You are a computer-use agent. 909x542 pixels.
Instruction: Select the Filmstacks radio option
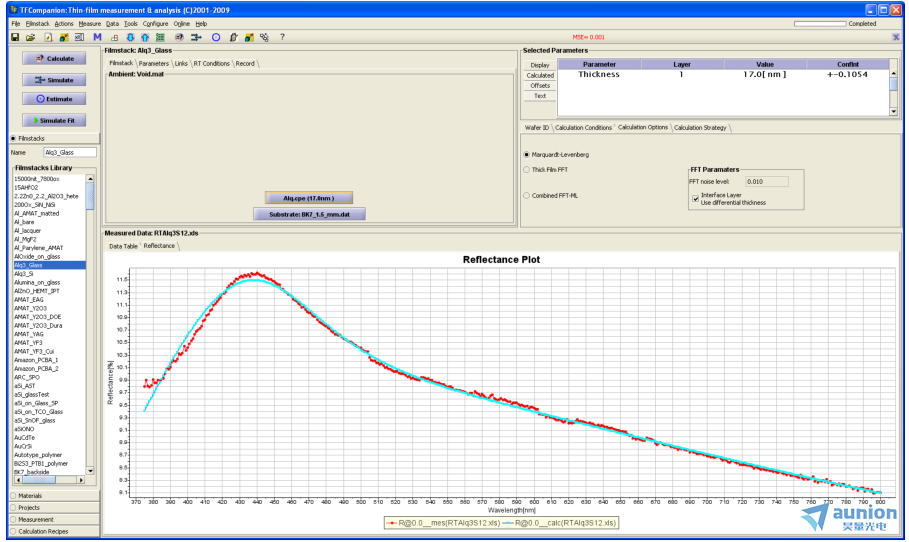click(x=13, y=139)
